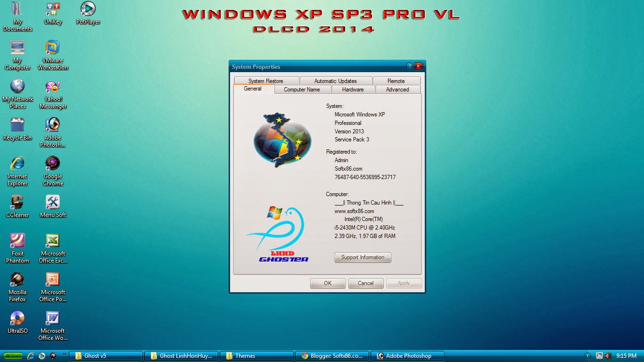Launch PotPlayer from the desktop
This screenshot has height=362, width=644.
(88, 13)
